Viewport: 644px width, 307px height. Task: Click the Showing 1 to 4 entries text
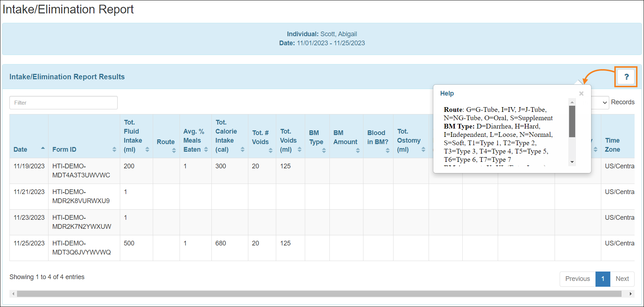click(47, 277)
